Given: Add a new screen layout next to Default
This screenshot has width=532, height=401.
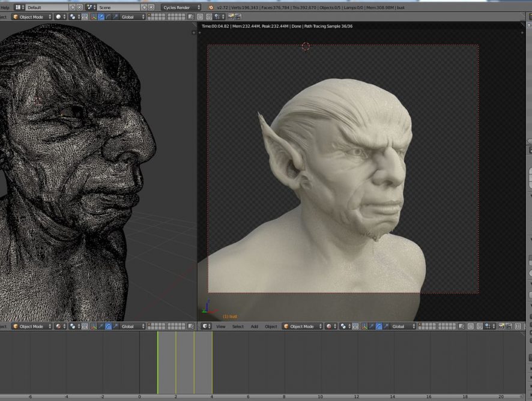Looking at the screenshot, I should [73, 7].
